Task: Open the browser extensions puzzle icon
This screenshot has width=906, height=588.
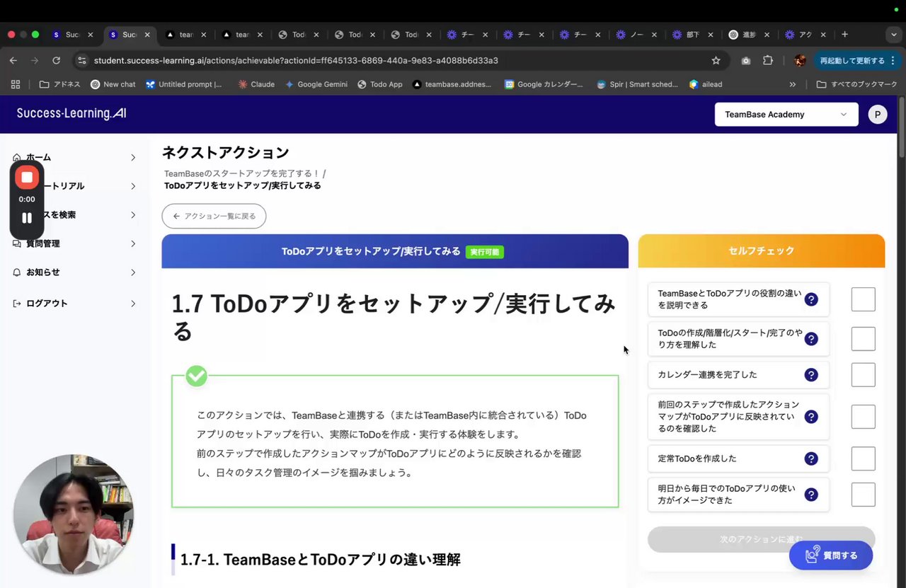Action: click(x=769, y=61)
